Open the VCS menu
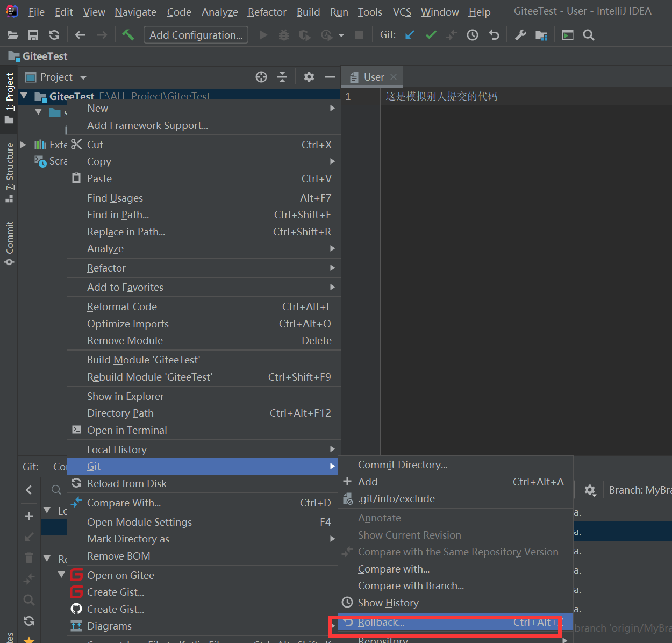 (402, 12)
